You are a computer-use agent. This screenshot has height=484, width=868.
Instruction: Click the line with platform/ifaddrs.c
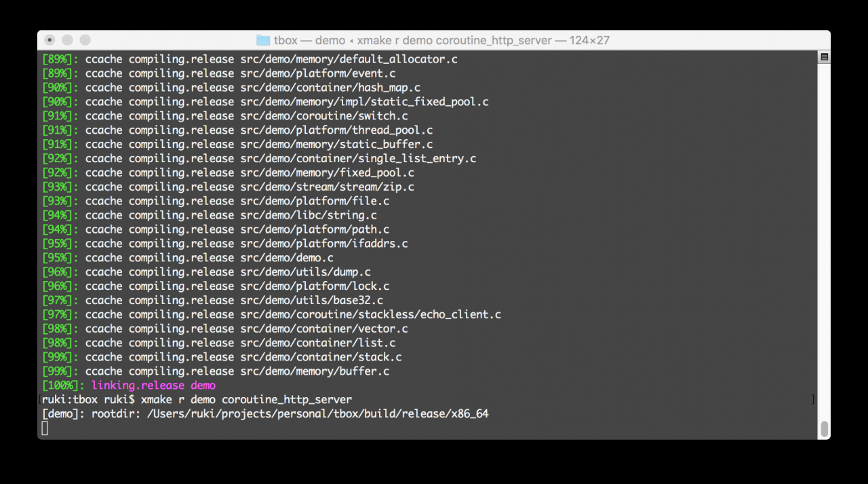(225, 244)
